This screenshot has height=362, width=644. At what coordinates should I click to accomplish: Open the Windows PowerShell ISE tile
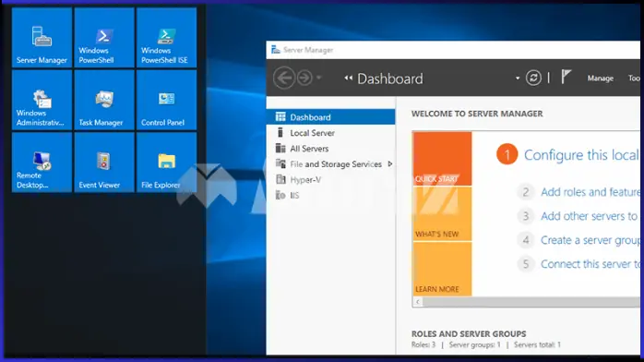coord(166,37)
